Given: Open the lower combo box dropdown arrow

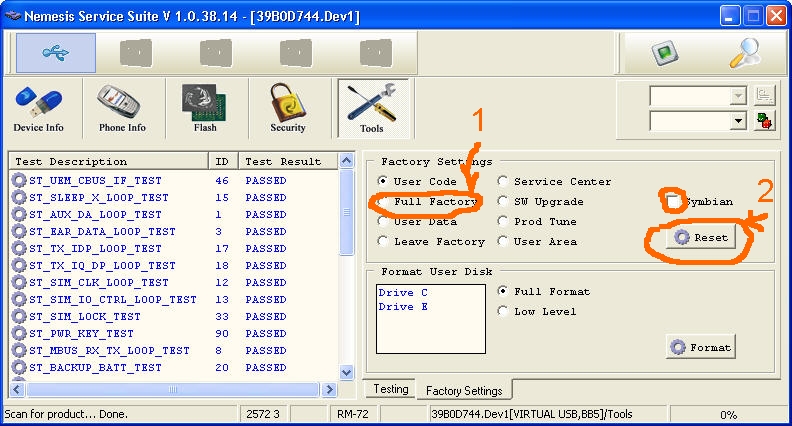Looking at the screenshot, I should click(x=738, y=121).
